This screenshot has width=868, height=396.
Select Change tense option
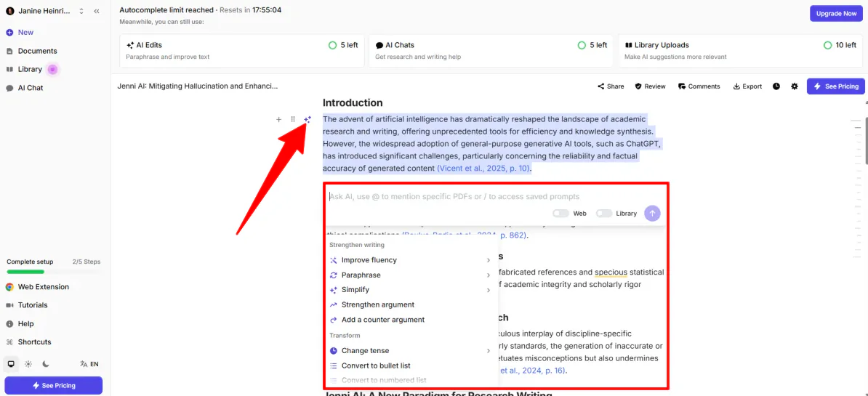tap(365, 351)
